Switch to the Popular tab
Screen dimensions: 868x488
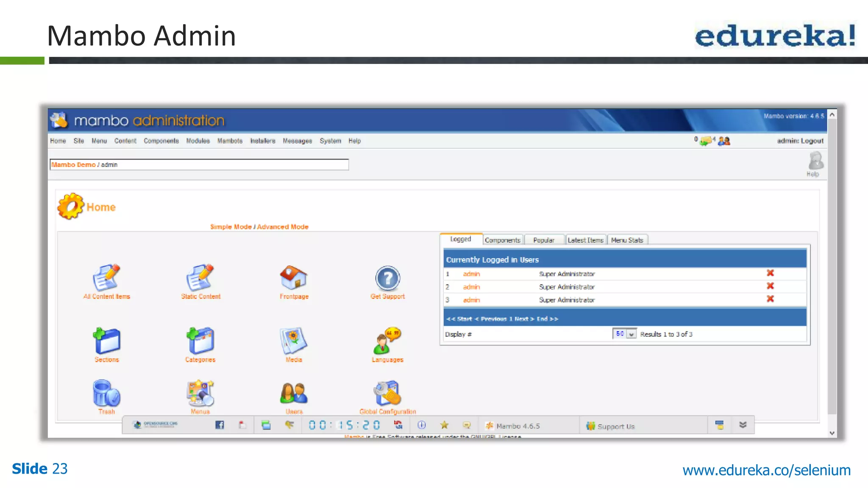pyautogui.click(x=544, y=240)
